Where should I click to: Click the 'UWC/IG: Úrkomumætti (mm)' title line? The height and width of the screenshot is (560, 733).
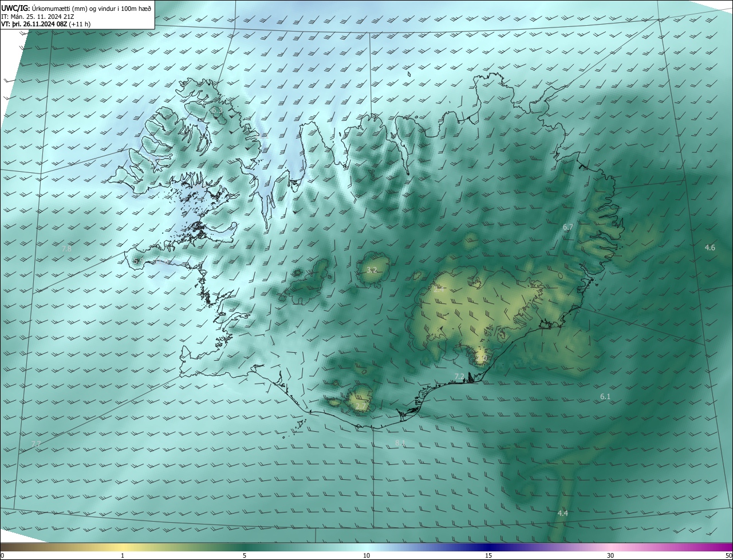[77, 8]
